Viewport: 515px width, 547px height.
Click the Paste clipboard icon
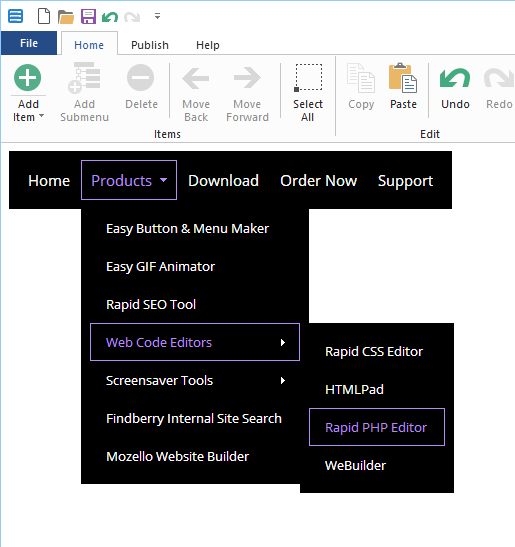[403, 78]
